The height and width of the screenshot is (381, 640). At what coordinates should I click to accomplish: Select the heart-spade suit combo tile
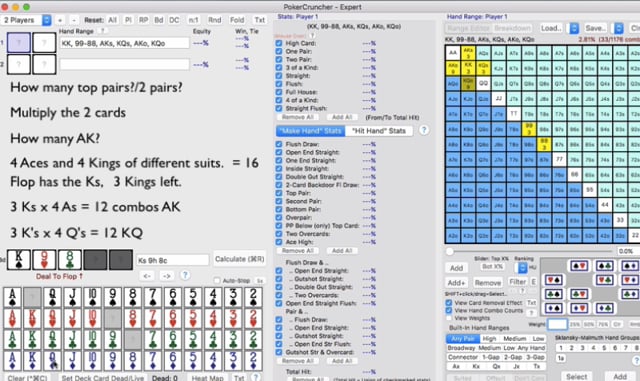(x=553, y=280)
